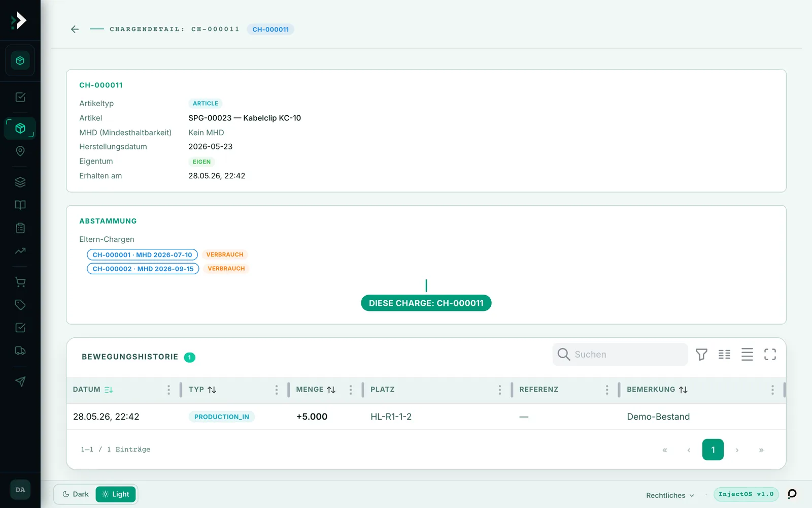Switch to Dark theme
Viewport: 812px width, 508px height.
point(76,494)
